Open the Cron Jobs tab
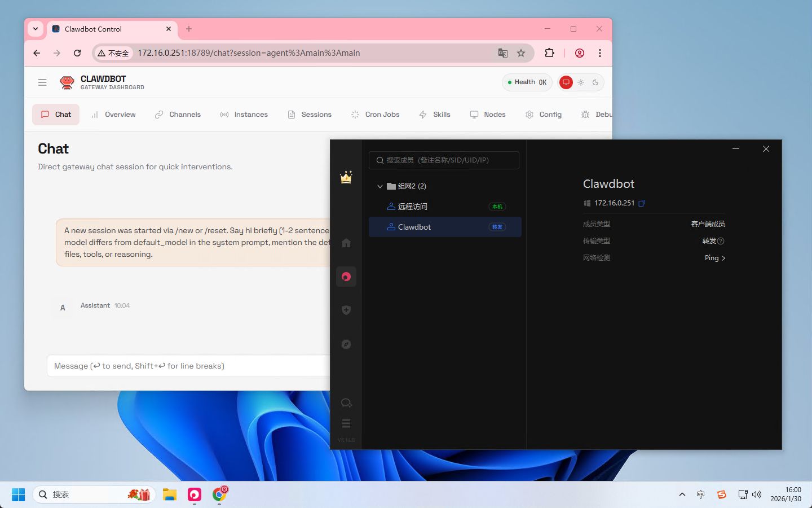Screen dimensions: 812x508 pos(375,115)
